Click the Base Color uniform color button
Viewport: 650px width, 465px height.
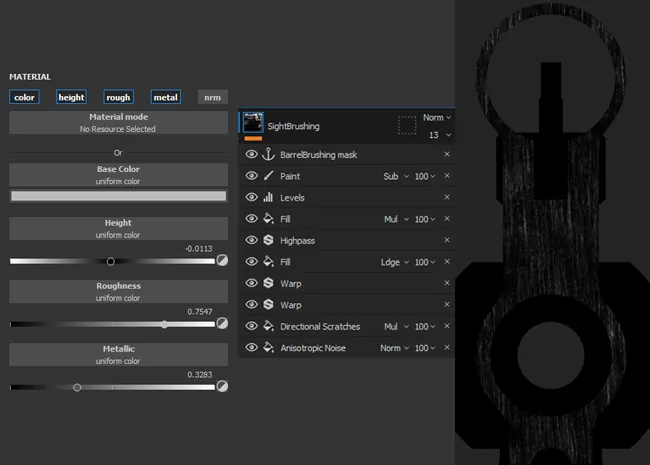[119, 175]
